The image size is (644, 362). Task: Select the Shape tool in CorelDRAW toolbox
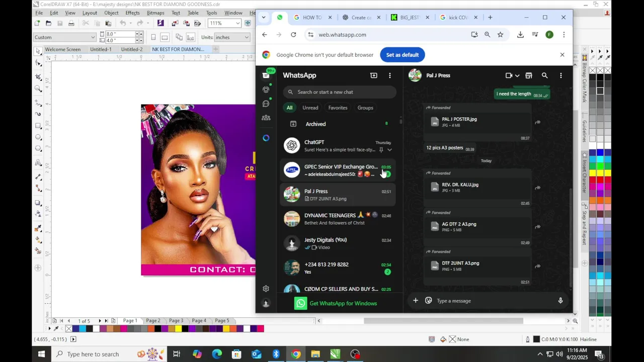pos(38,64)
